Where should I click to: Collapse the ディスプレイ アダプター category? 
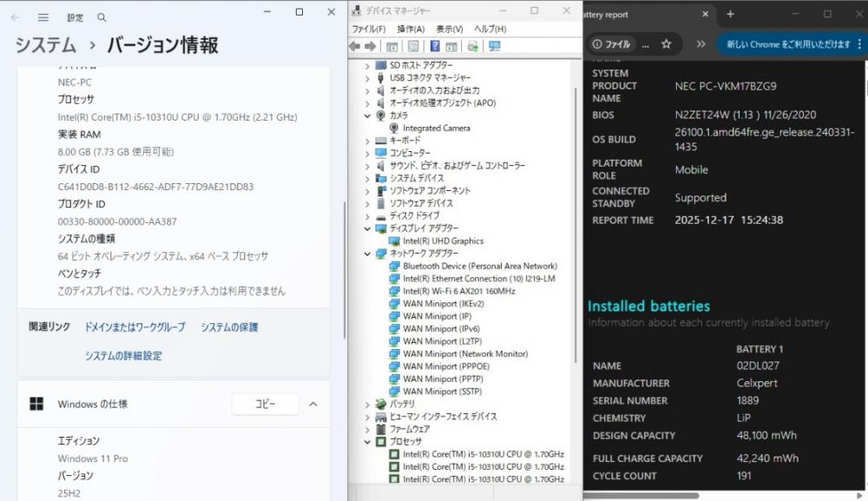tap(367, 228)
